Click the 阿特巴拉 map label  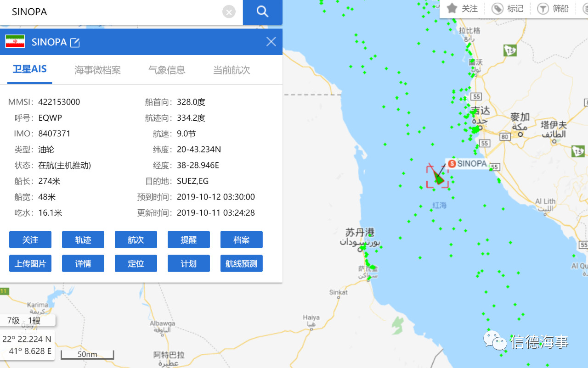coord(169,355)
